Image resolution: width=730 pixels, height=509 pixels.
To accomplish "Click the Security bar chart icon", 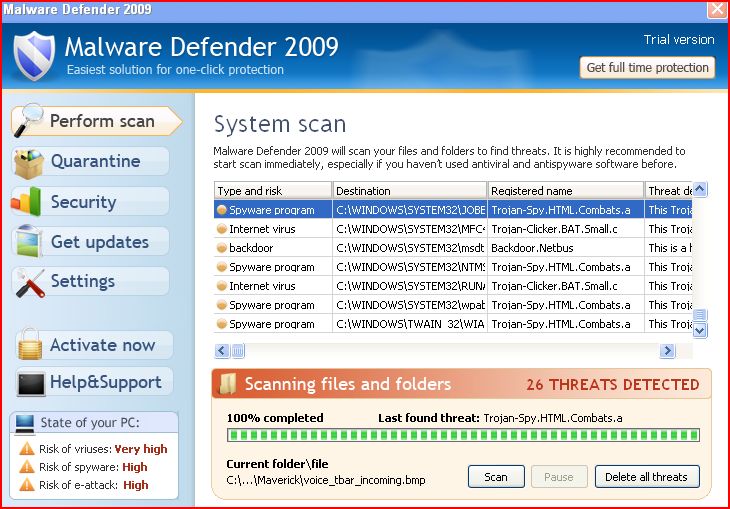I will point(27,201).
